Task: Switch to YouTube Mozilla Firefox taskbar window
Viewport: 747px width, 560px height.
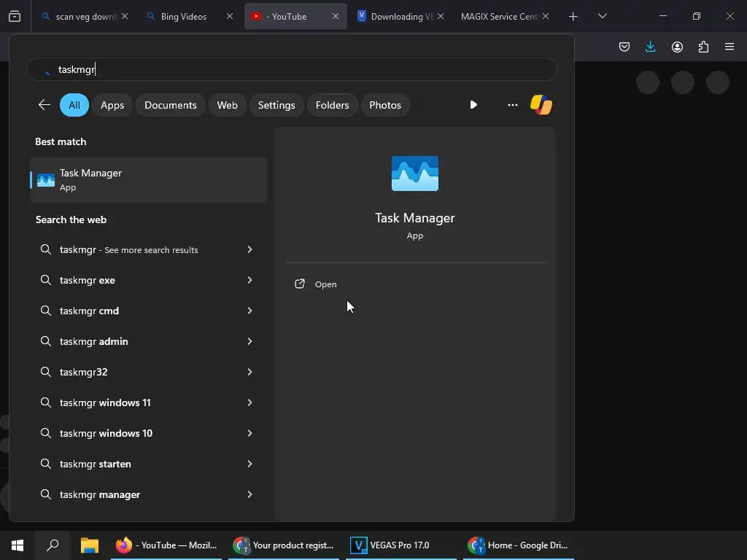Action: pos(166,545)
